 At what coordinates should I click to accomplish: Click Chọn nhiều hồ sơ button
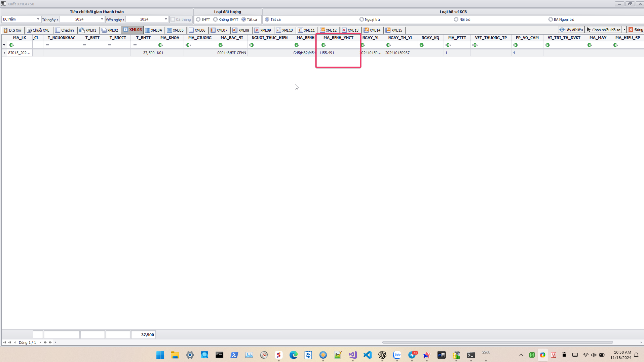604,30
